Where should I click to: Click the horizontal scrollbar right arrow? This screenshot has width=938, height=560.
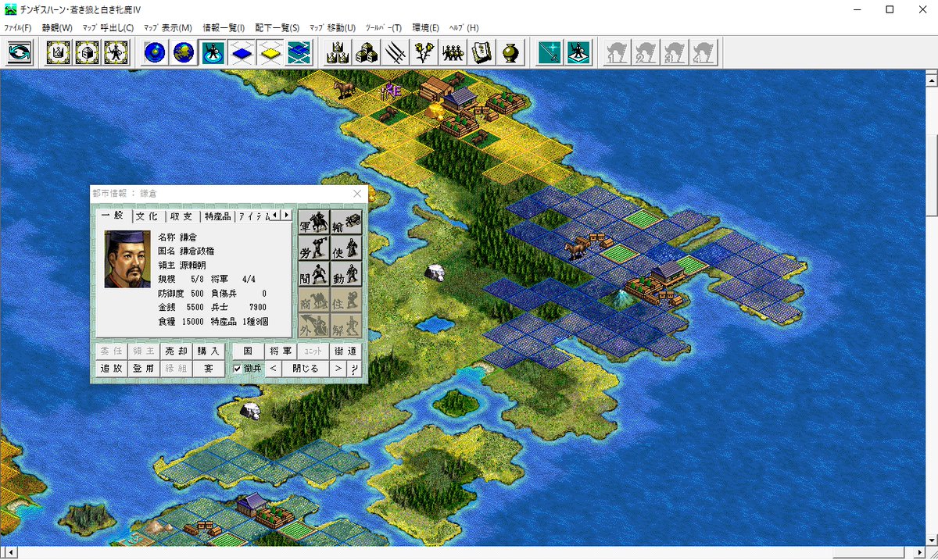[x=918, y=552]
